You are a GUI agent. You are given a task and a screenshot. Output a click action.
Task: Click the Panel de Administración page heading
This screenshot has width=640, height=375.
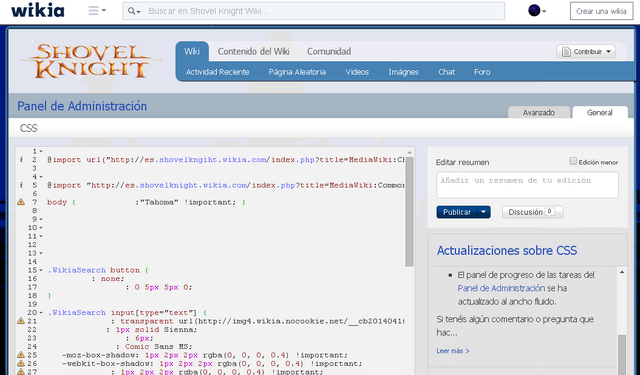[x=82, y=106]
